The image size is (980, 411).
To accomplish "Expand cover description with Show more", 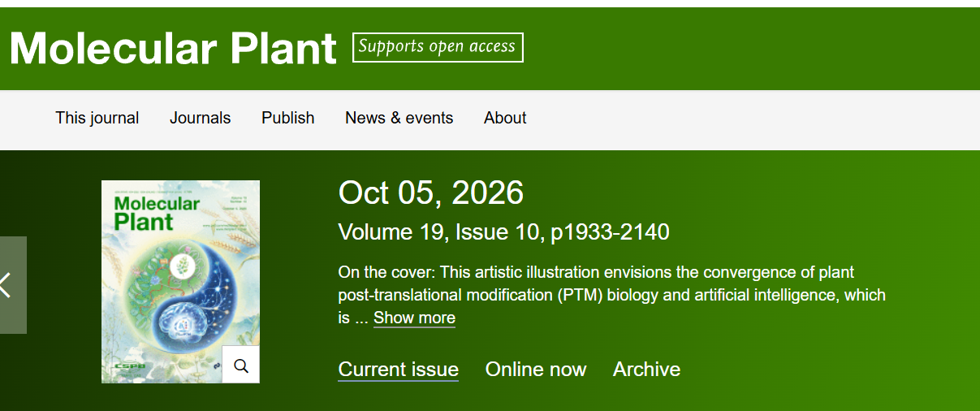I will pyautogui.click(x=414, y=318).
